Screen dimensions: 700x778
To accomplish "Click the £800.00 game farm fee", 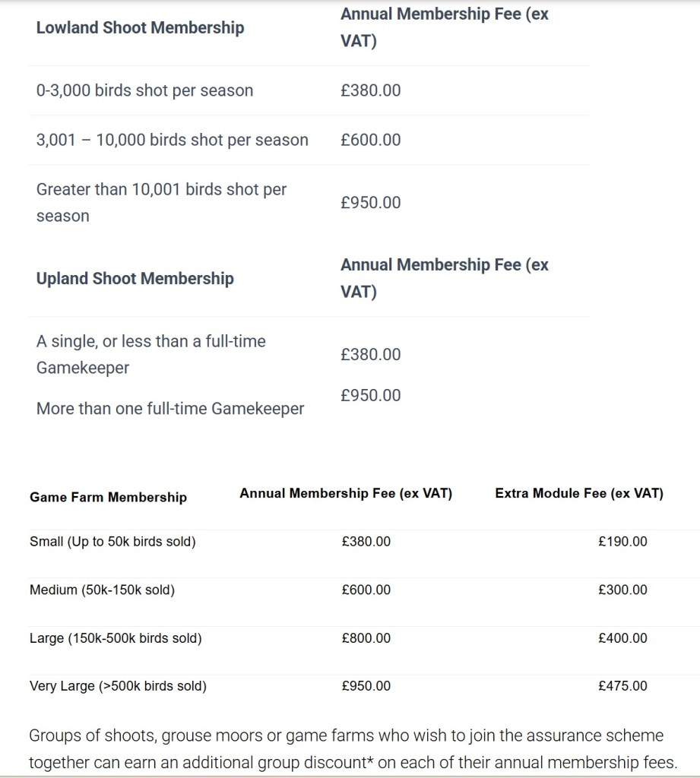I will [366, 638].
